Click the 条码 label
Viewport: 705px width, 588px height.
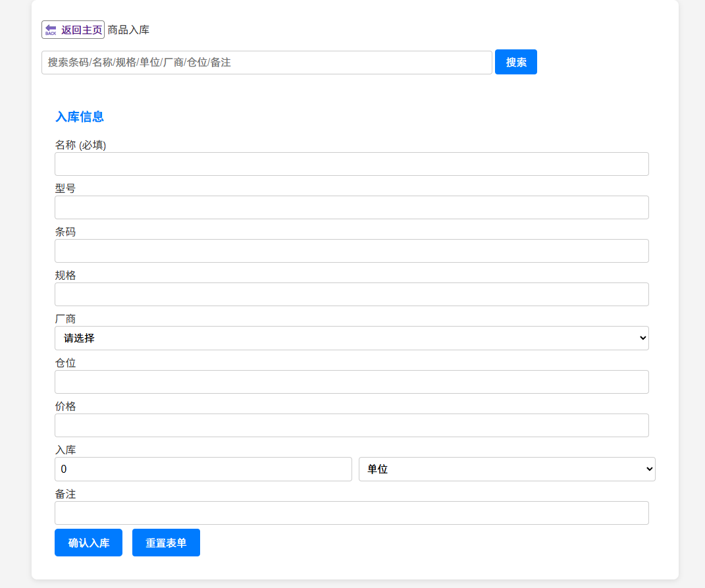tap(65, 232)
